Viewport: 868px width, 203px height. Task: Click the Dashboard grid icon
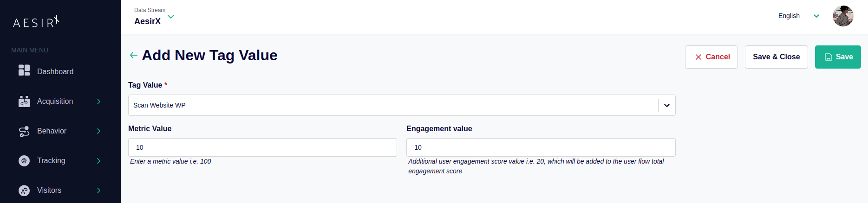pyautogui.click(x=24, y=70)
